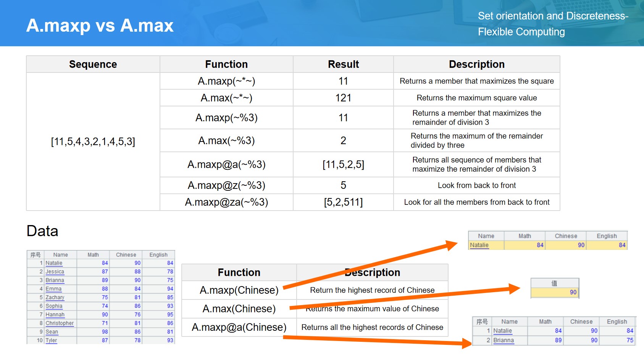
Task: Click the A.max(Chinese) function cell
Action: click(239, 309)
